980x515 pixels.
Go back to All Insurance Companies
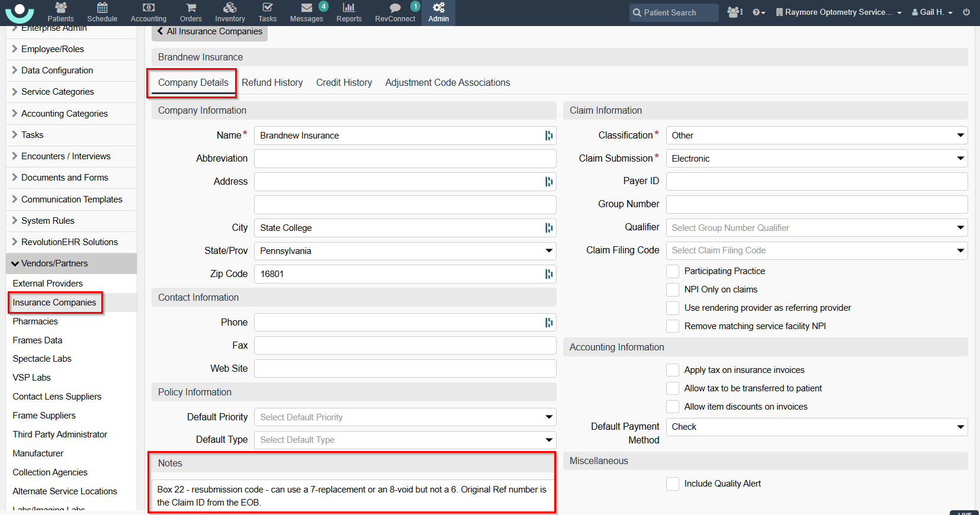(210, 31)
